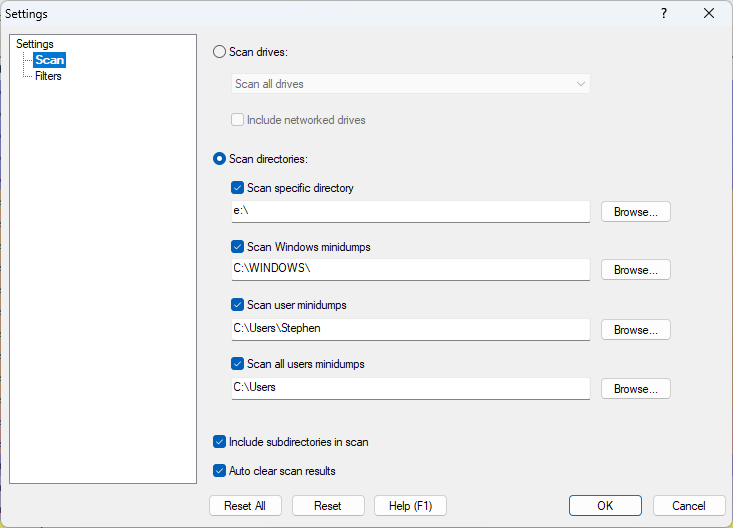Uncheck Scan Windows minidumps
733x528 pixels.
pos(237,246)
